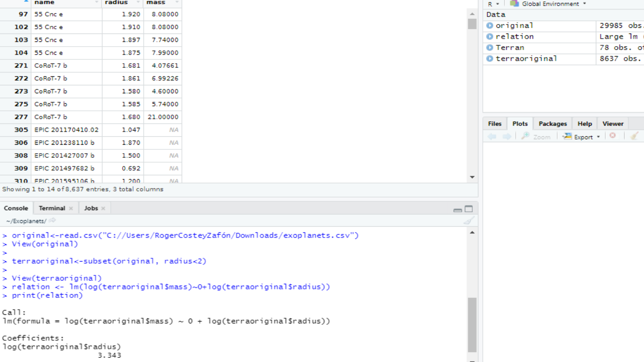
Task: Switch to the Packages tab
Action: tap(553, 123)
